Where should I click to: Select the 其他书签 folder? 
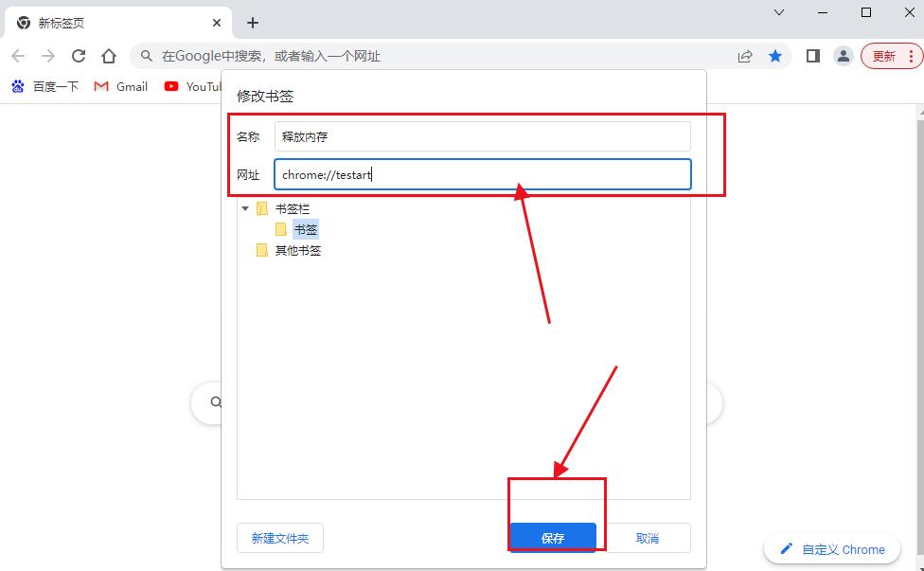pos(297,251)
